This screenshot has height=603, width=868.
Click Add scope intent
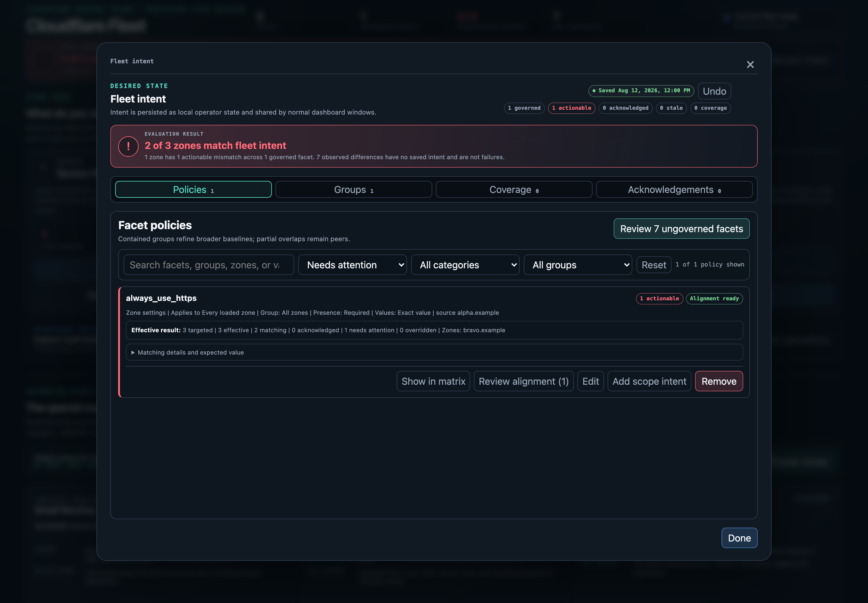pos(649,381)
